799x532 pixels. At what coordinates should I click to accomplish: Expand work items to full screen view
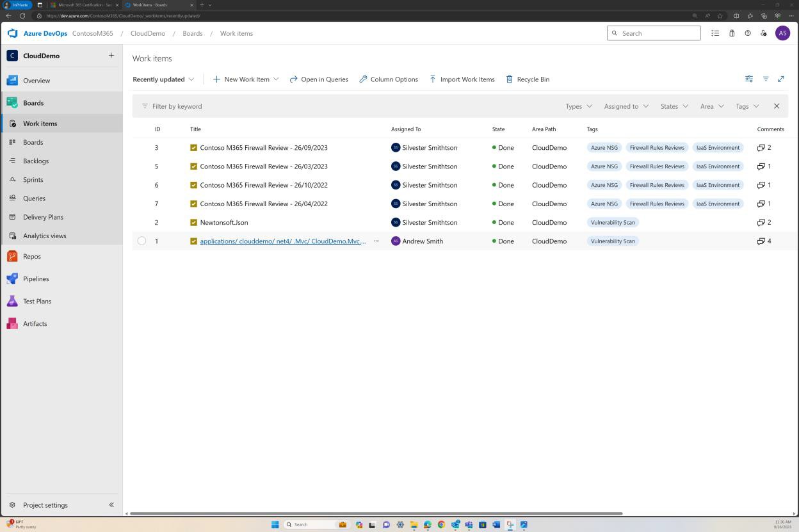pyautogui.click(x=781, y=79)
